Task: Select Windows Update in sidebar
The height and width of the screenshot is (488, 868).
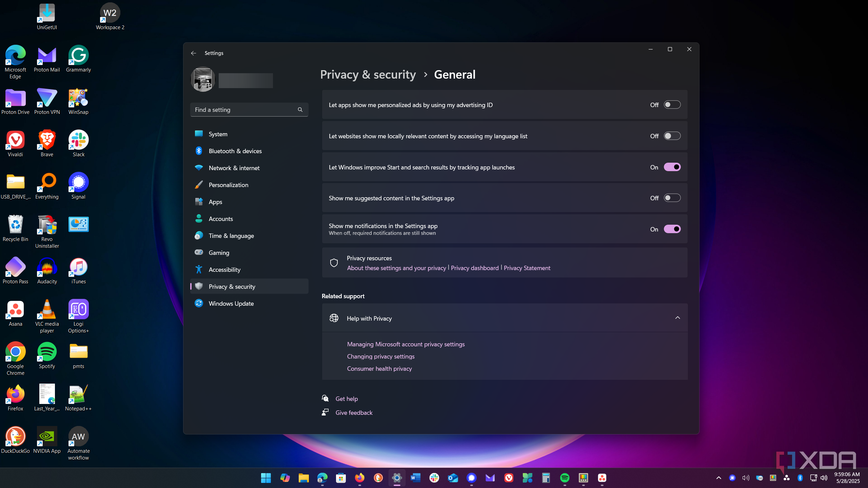Action: 231,303
